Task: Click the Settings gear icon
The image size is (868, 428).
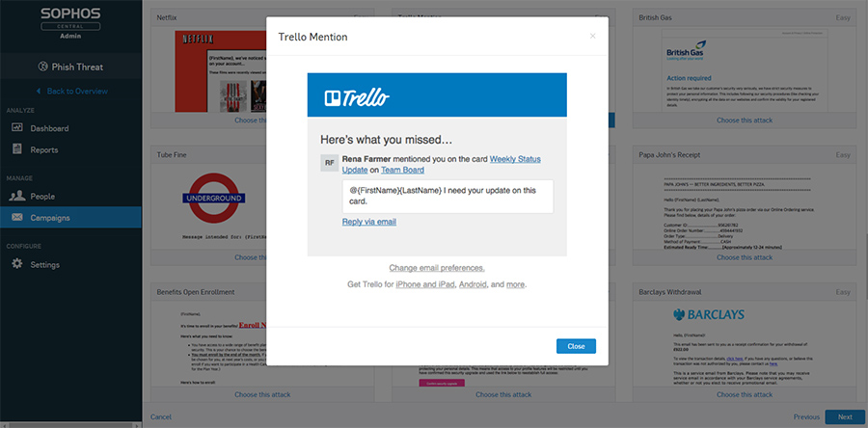Action: tap(17, 264)
